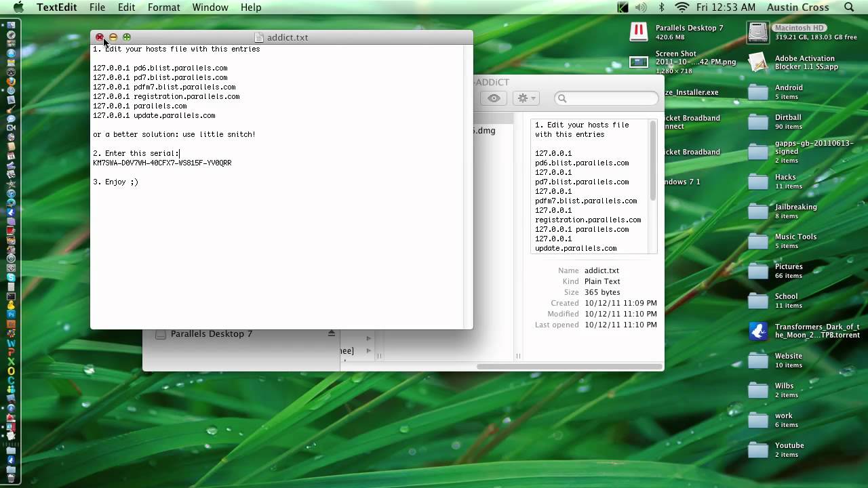Click '127.0.0.1 update.parallels.com' line in TextEdit
This screenshot has height=488, width=868.
click(154, 115)
